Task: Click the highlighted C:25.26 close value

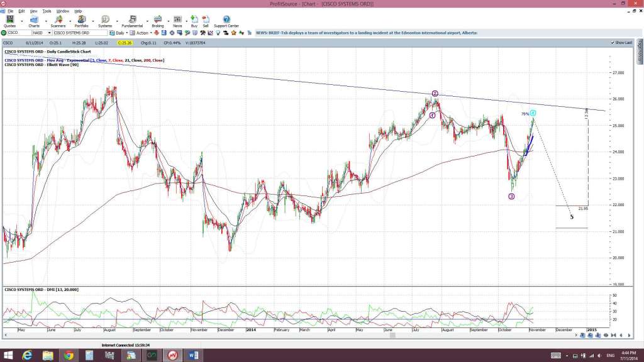Action: coord(125,43)
